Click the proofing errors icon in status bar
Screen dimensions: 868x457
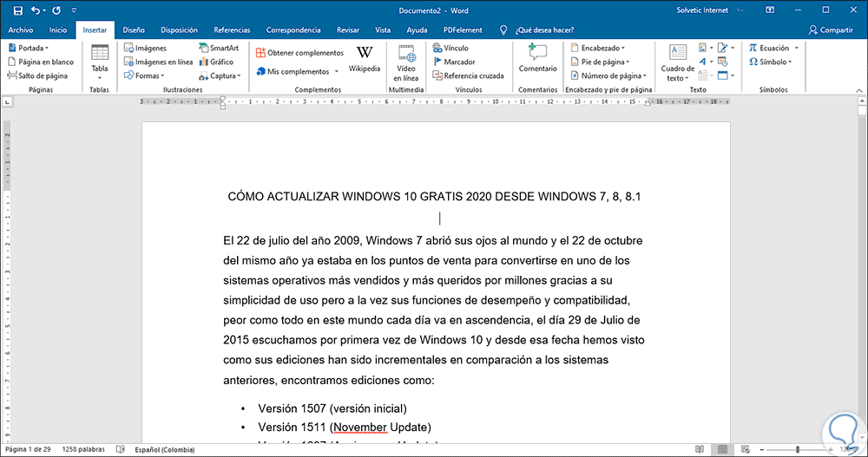120,450
